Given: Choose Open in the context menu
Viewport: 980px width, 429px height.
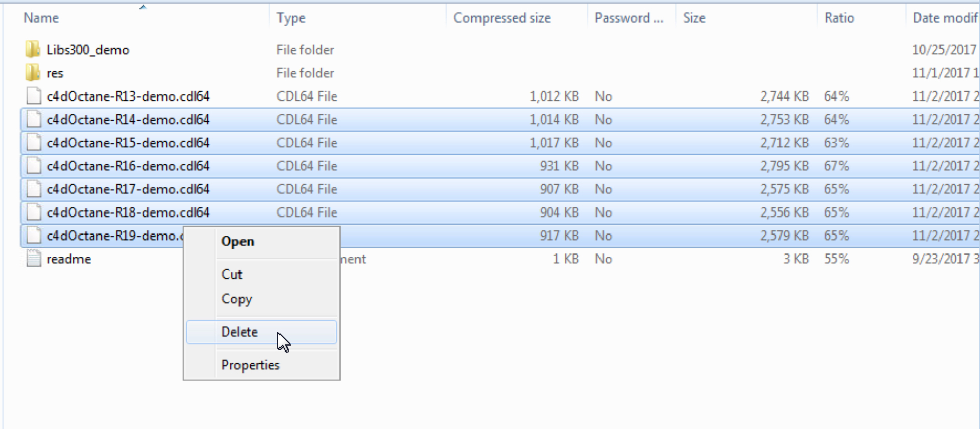Looking at the screenshot, I should (x=237, y=241).
